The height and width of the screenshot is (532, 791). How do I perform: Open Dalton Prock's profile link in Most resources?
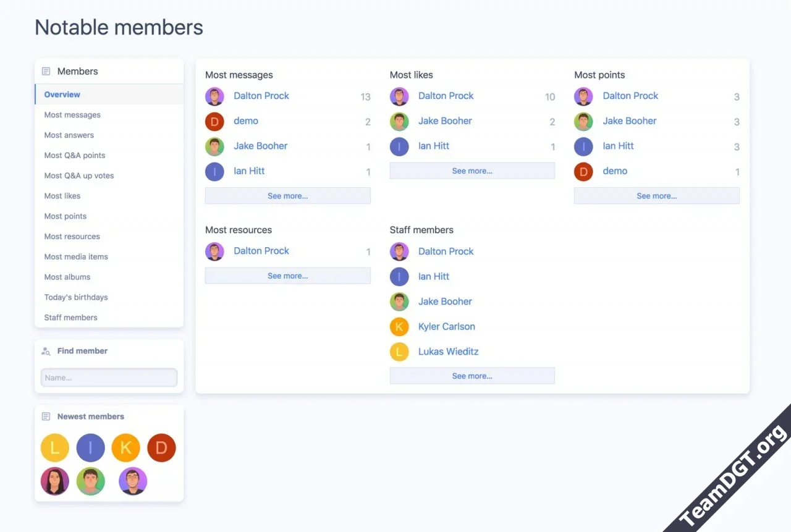click(261, 251)
